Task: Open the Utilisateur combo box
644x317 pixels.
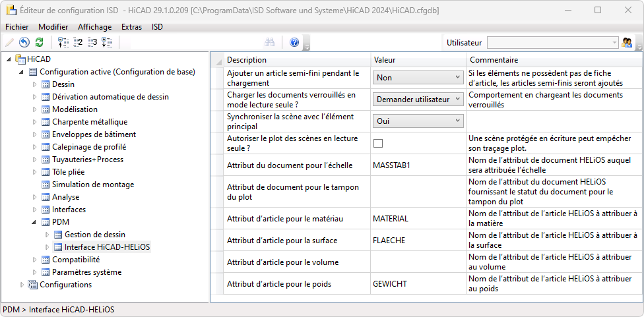Action: point(552,42)
